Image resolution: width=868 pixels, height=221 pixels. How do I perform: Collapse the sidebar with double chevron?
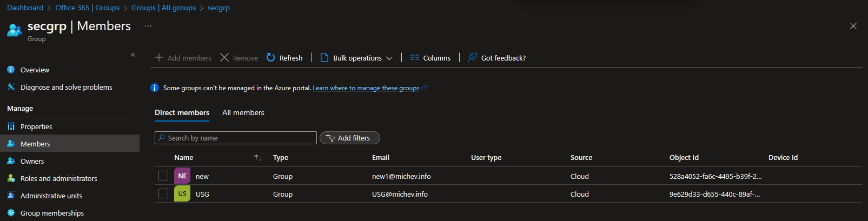pyautogui.click(x=133, y=55)
